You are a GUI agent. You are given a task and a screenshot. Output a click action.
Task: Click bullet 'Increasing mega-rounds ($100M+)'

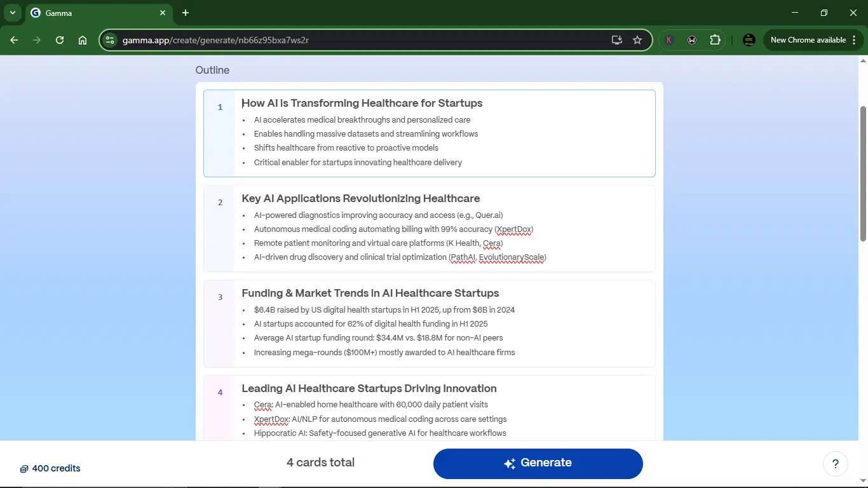click(384, 353)
